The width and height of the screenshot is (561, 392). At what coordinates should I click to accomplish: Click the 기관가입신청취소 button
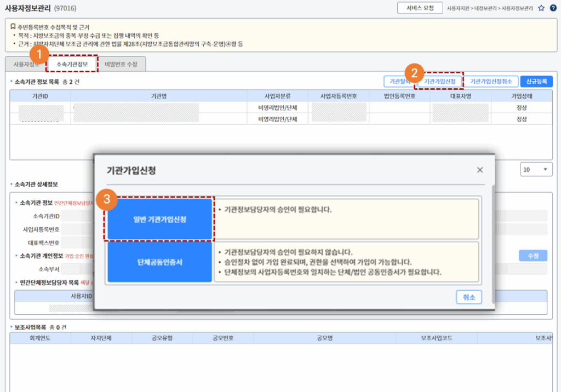tap(491, 82)
